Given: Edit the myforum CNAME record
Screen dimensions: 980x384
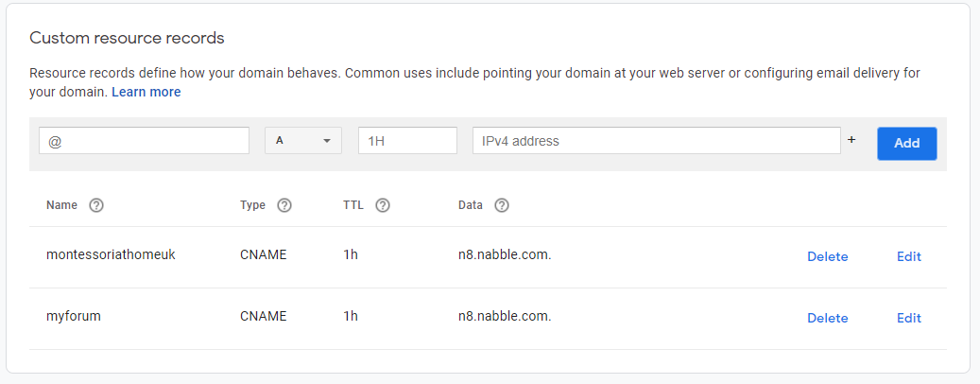Looking at the screenshot, I should (908, 318).
